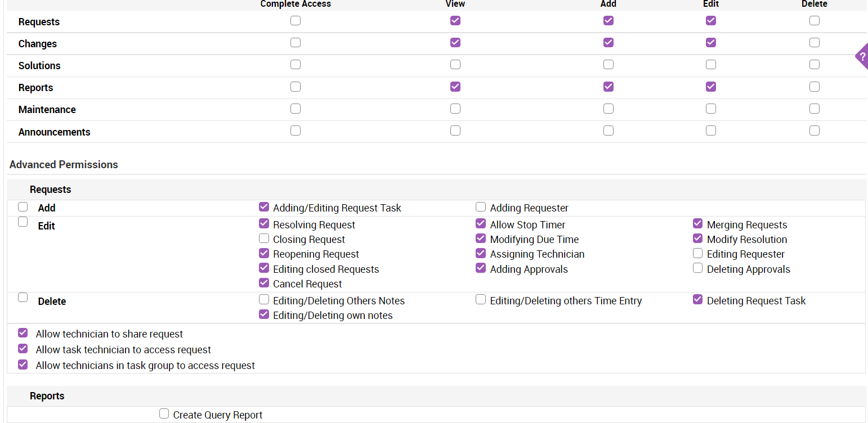Screen dimensions: 868x423
Task: Enable the Closing Request permission
Action: (264, 238)
